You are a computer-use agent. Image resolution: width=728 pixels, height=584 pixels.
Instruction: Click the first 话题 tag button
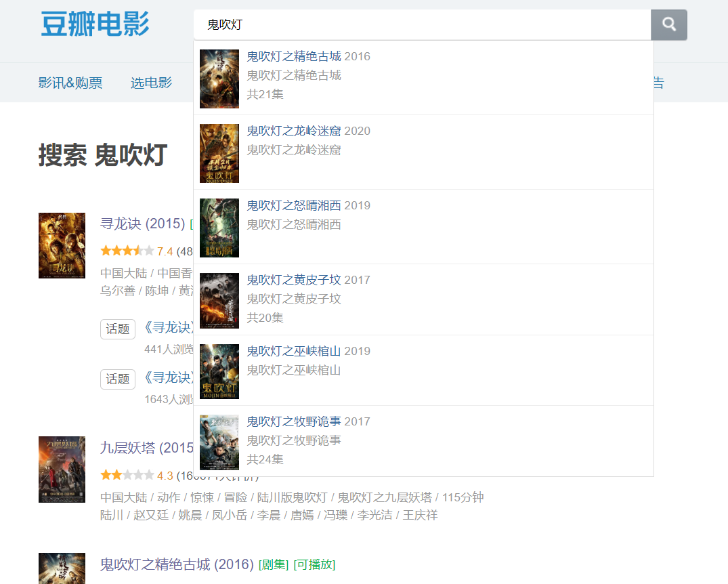[x=118, y=329]
